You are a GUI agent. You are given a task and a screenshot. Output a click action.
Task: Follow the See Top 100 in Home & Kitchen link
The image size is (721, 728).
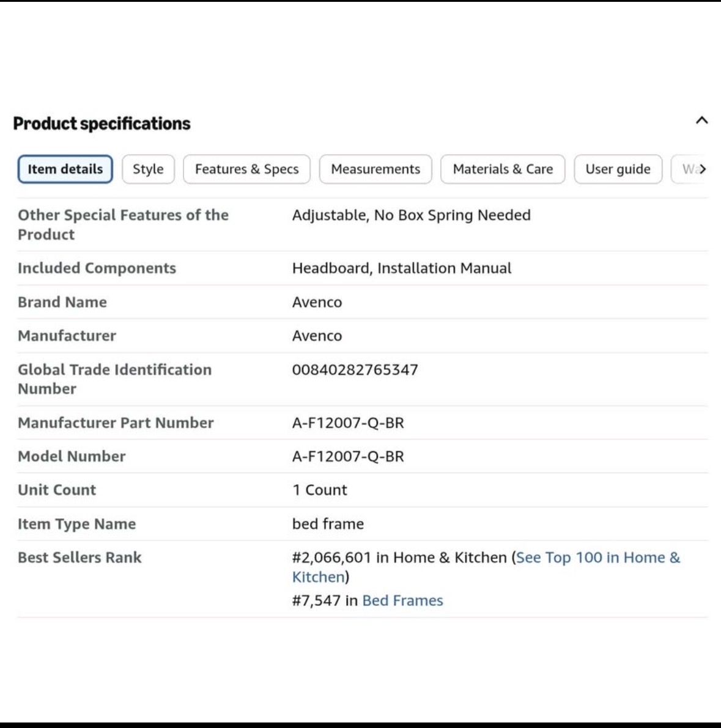[486, 567]
